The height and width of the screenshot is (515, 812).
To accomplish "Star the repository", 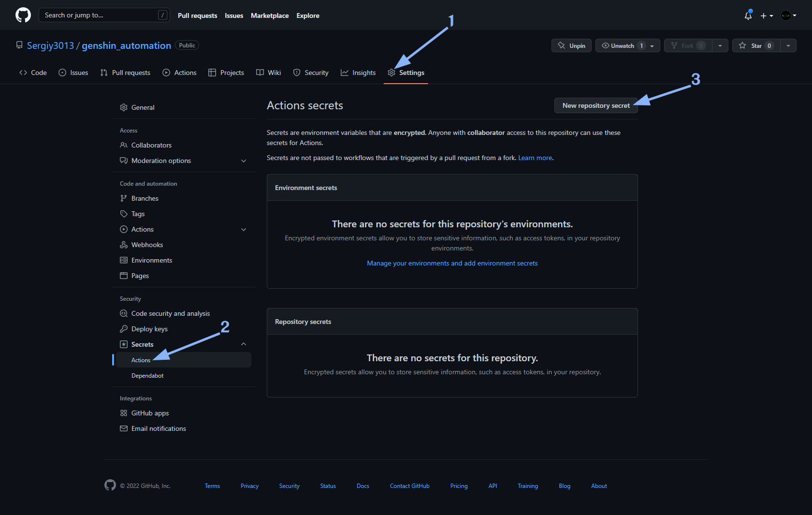I will 756,45.
